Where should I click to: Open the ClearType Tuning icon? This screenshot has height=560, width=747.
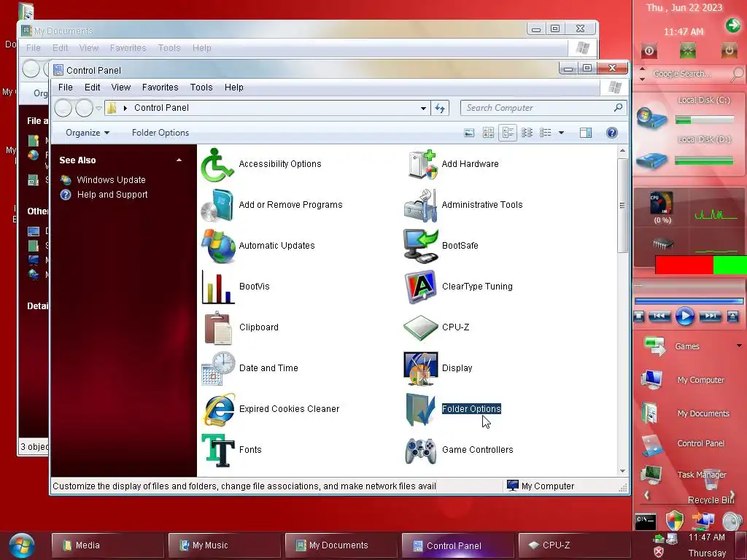(420, 287)
